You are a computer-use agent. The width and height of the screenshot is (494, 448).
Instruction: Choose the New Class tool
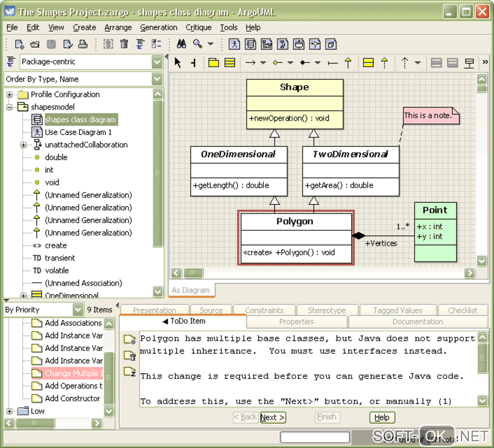click(x=230, y=62)
